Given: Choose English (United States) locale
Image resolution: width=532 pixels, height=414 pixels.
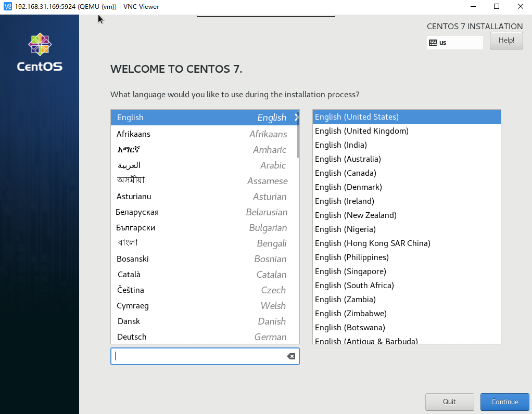Looking at the screenshot, I should point(407,117).
